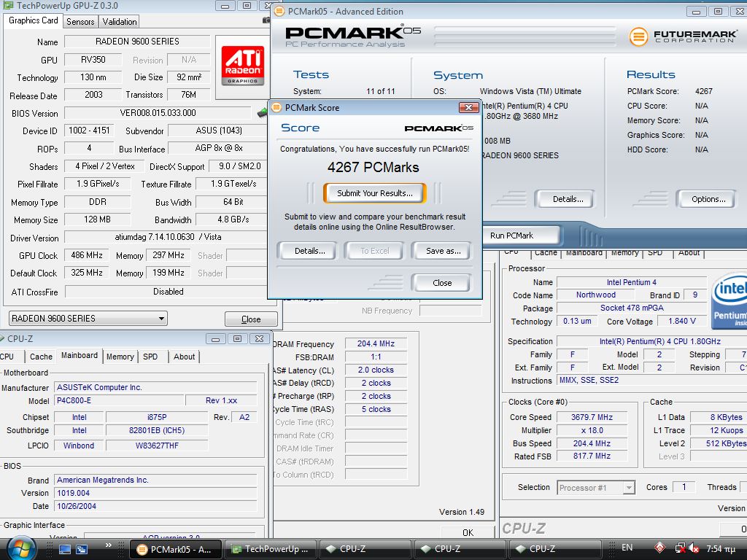Click the Bus Interface value AGP 8x @ 8x
Image resolution: width=747 pixels, height=560 pixels.
coord(219,148)
